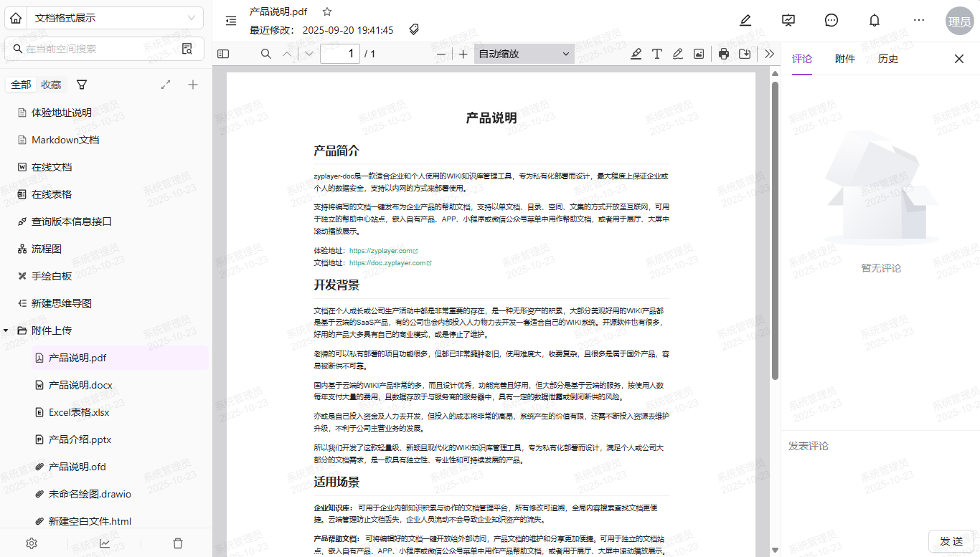980x557 pixels.
Task: Click the filter funnel icon
Action: click(x=82, y=85)
